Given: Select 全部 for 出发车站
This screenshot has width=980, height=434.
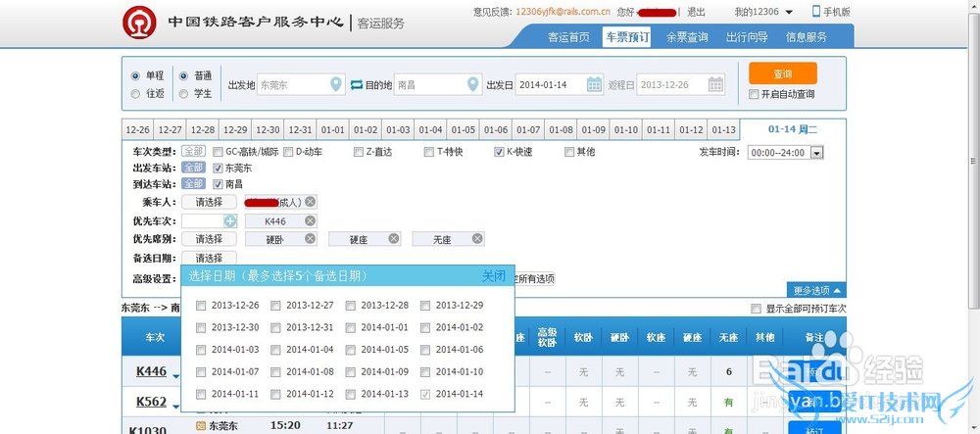Looking at the screenshot, I should point(193,168).
